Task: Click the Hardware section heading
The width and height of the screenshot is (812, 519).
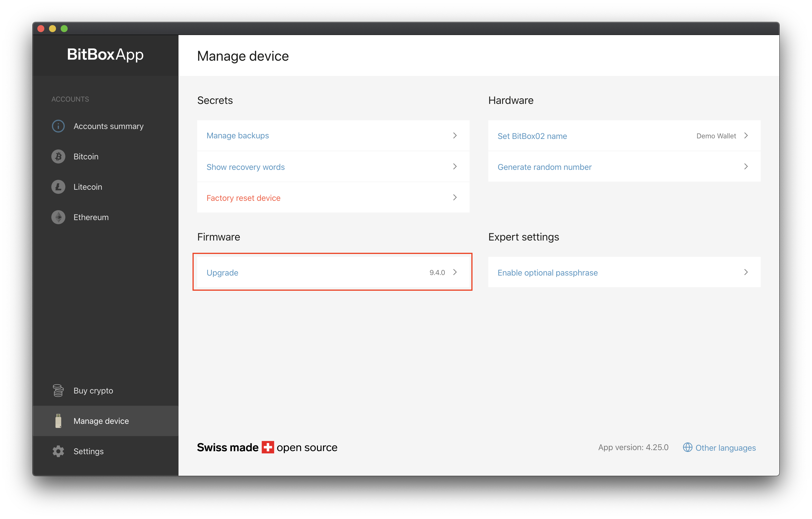Action: [511, 100]
